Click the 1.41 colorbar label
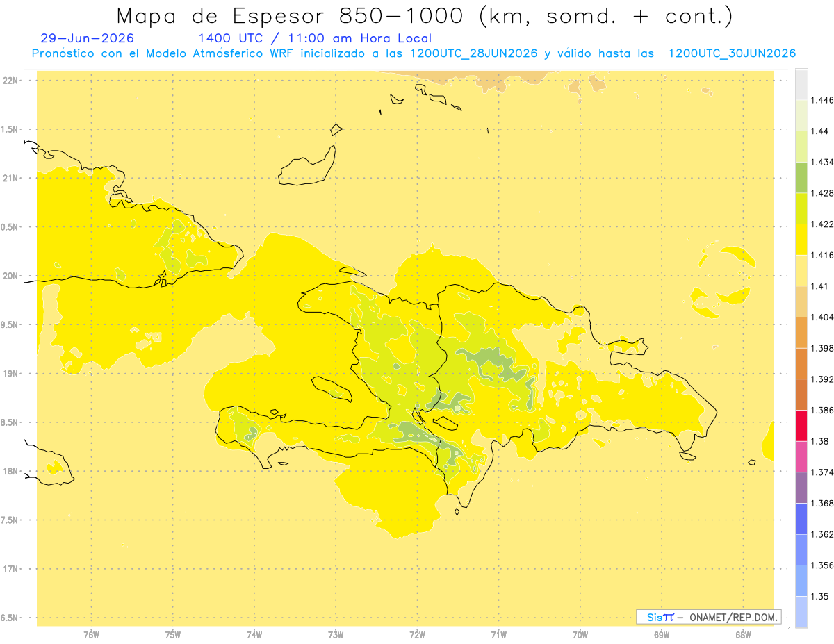 pyautogui.click(x=819, y=286)
